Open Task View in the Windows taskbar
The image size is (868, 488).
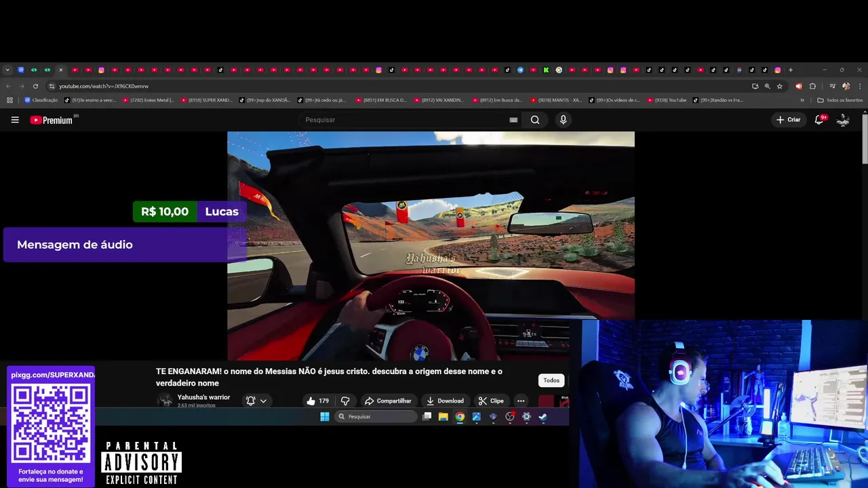[427, 417]
